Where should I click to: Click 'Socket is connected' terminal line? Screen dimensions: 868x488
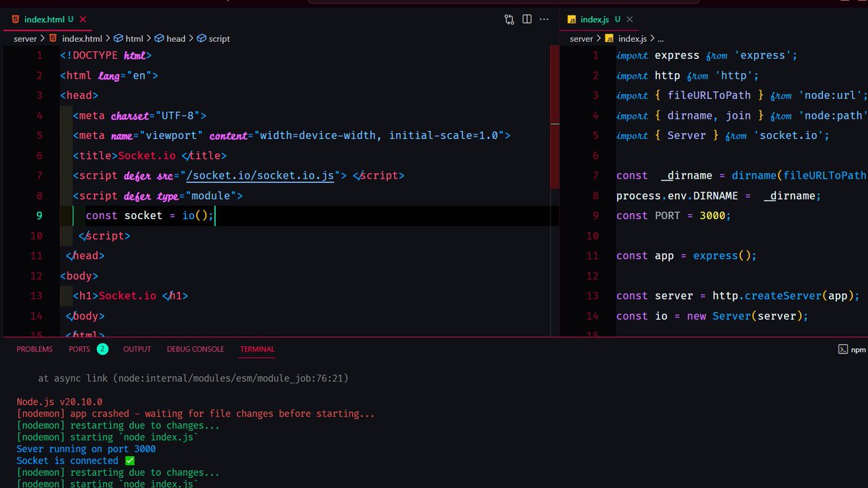76,461
